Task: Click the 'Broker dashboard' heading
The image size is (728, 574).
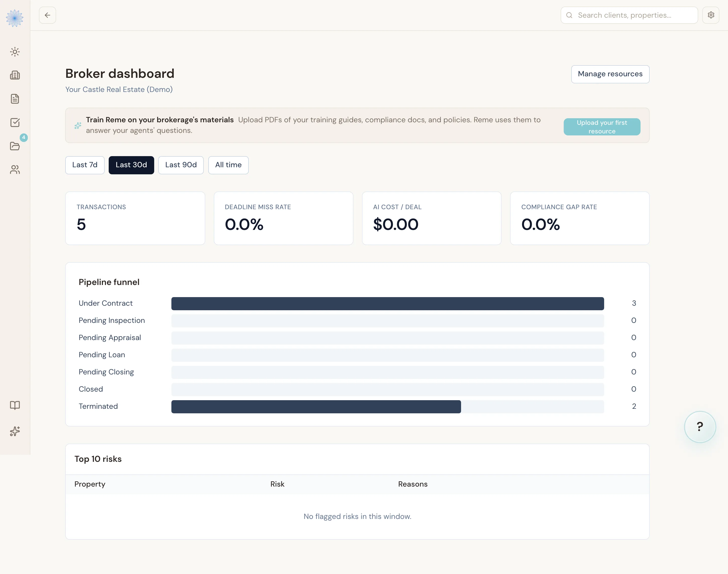Action: (120, 74)
